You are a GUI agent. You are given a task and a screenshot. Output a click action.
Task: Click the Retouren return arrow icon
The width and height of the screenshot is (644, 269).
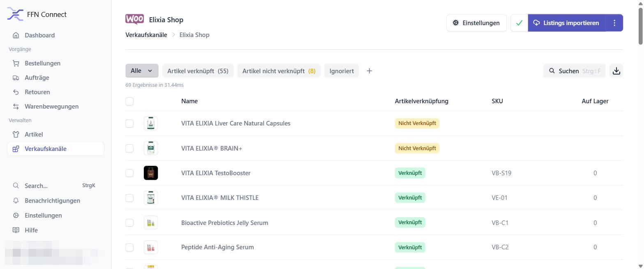tap(16, 92)
